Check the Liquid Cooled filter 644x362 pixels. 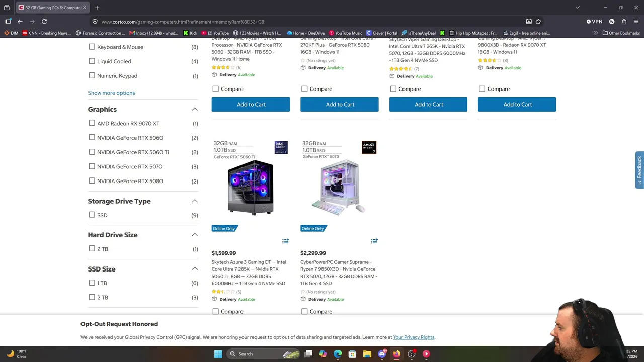click(x=92, y=61)
